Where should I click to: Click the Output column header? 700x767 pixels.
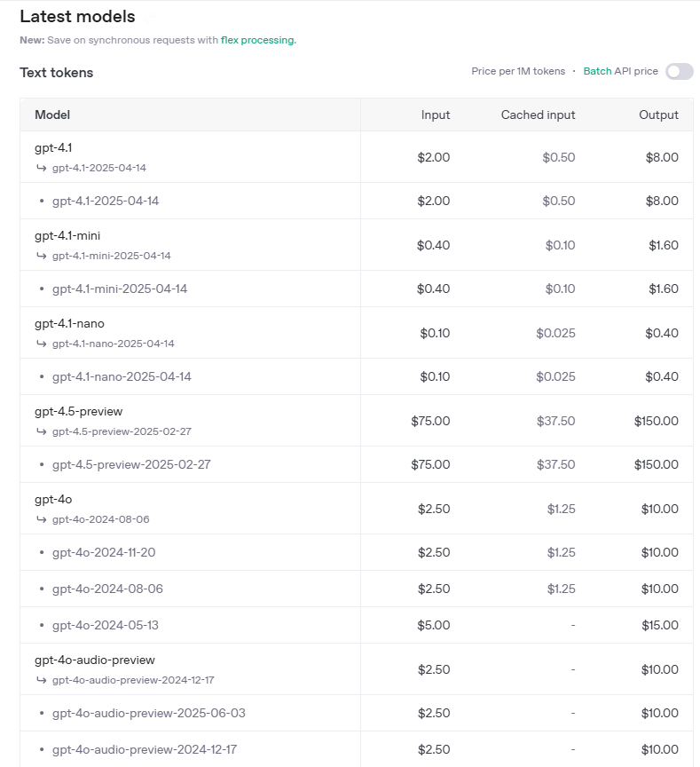658,115
